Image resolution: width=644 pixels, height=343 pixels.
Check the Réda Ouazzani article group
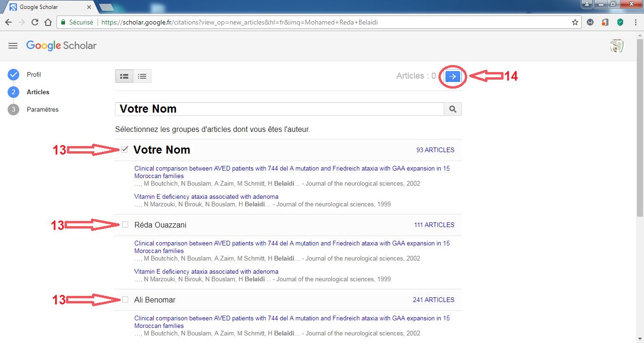(125, 225)
